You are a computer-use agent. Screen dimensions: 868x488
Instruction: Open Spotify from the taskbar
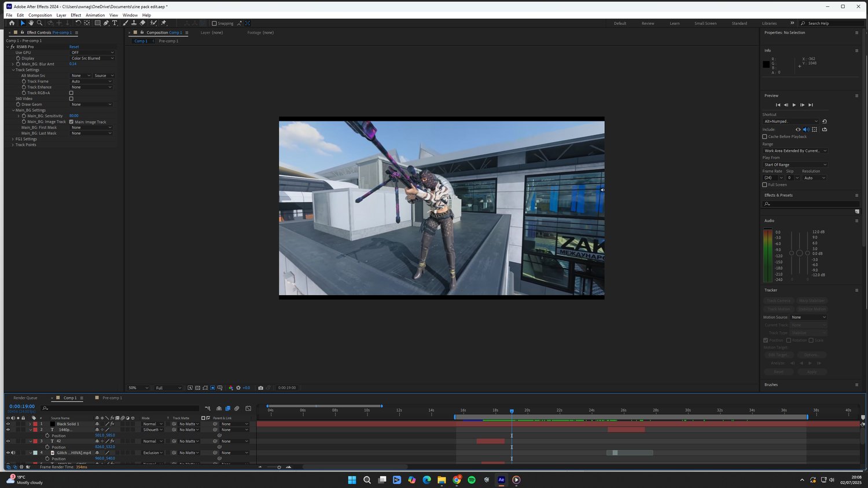[x=472, y=480]
